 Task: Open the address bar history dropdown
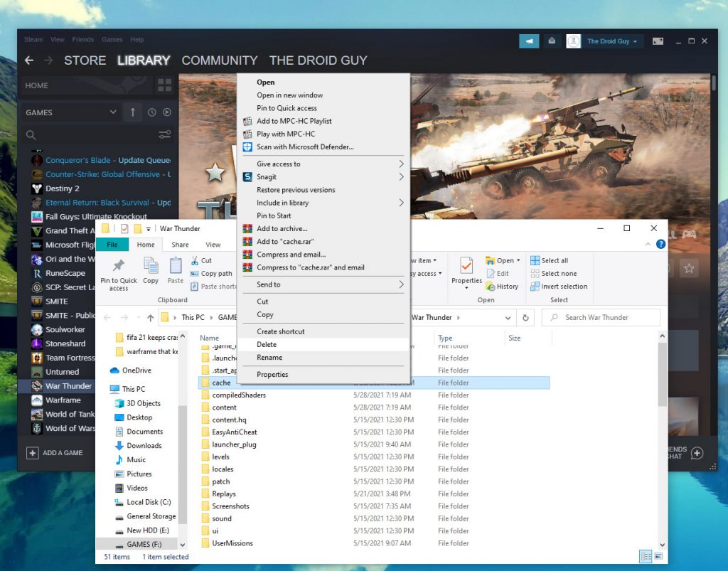click(508, 318)
